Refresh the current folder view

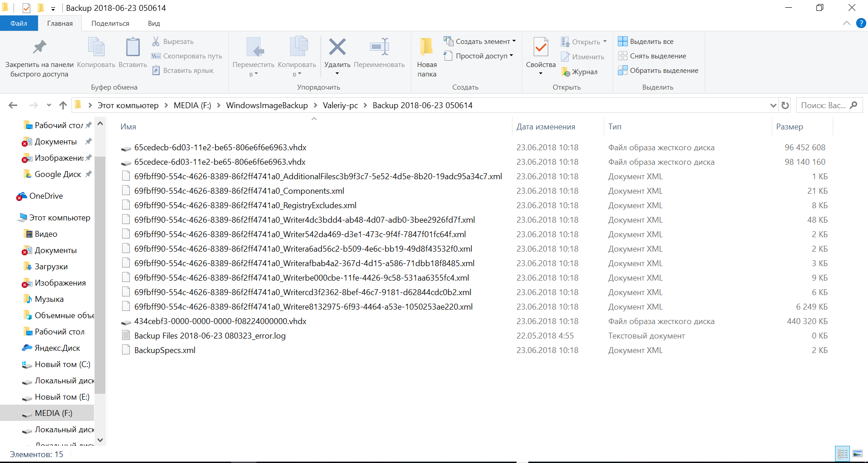pos(785,105)
